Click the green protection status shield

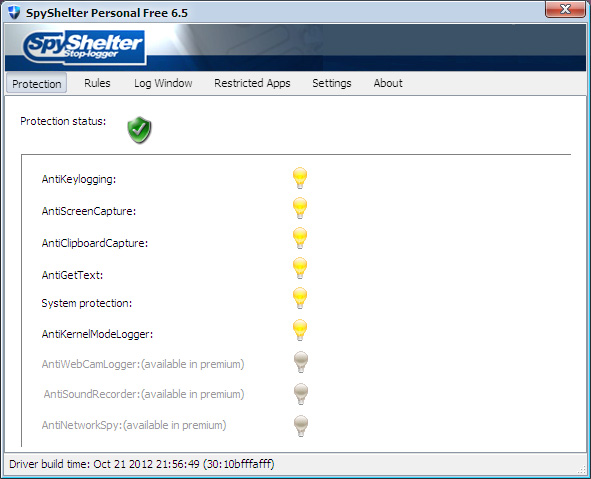click(139, 130)
